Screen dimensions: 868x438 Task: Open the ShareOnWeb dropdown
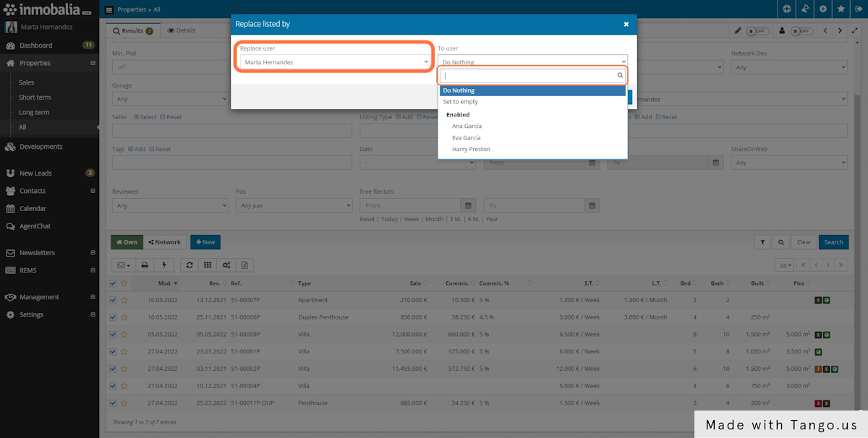point(788,162)
